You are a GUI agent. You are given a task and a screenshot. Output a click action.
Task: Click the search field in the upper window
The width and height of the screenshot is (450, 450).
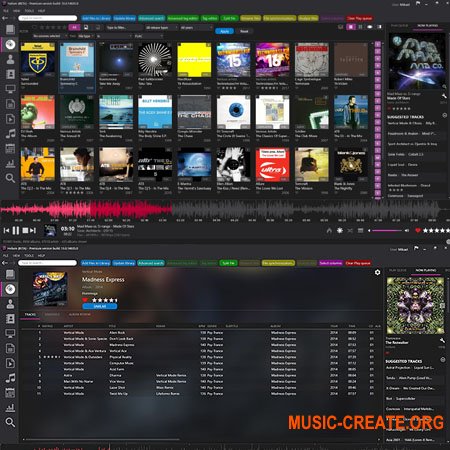(x=48, y=18)
